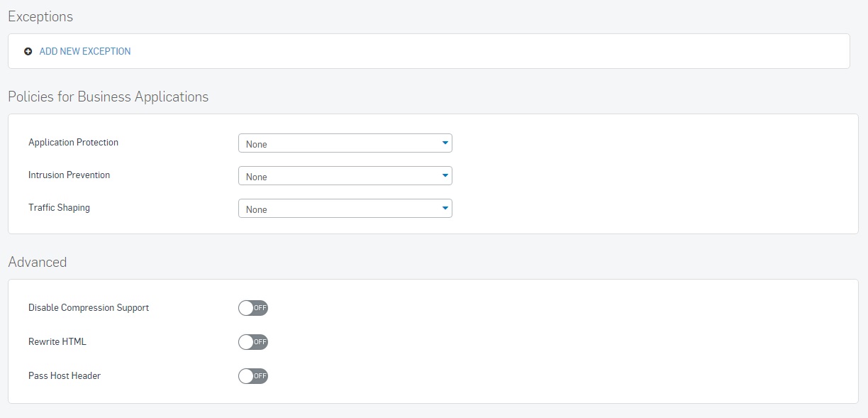
Task: Click the arrow on Traffic Shaping dropdown
Action: pyautogui.click(x=445, y=209)
